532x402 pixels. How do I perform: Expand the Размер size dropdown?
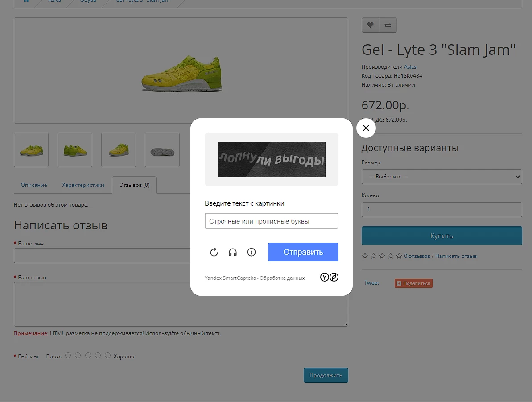tap(441, 177)
